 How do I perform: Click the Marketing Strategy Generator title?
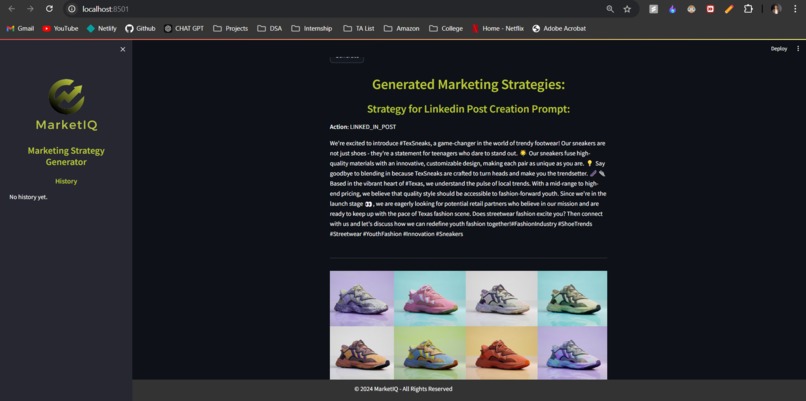pyautogui.click(x=66, y=156)
